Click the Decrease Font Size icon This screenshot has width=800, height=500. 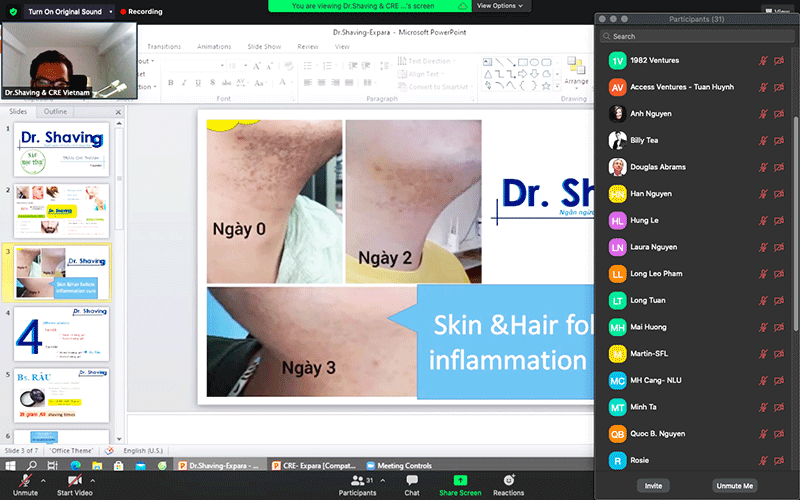click(x=270, y=66)
